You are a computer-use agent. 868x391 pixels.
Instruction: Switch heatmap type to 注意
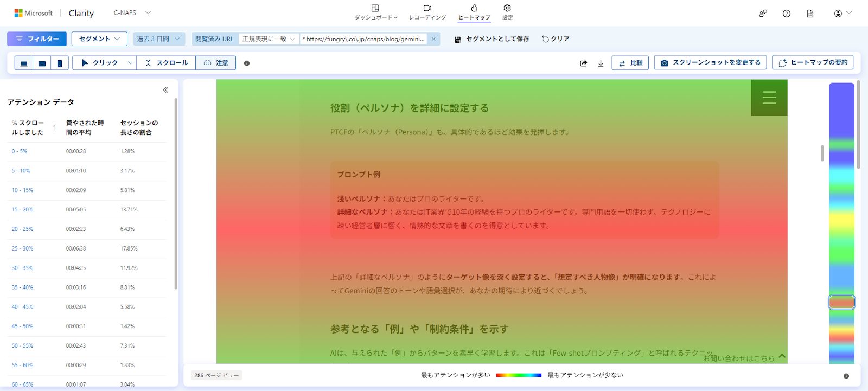pyautogui.click(x=216, y=63)
